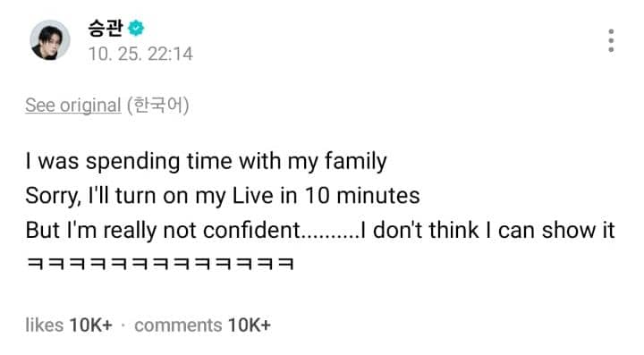Viewport: 644px width, 355px height.
Task: Select the line But I'm really not confident
Action: pos(320,230)
